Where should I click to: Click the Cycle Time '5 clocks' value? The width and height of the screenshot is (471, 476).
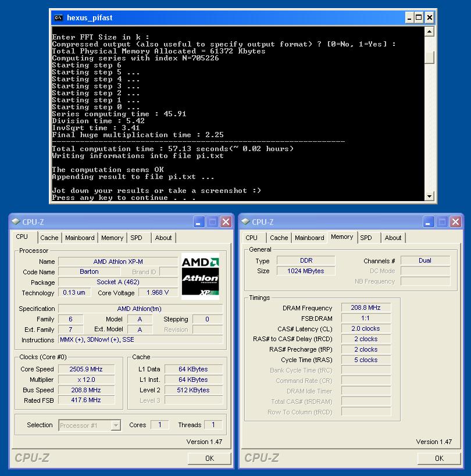(x=366, y=360)
